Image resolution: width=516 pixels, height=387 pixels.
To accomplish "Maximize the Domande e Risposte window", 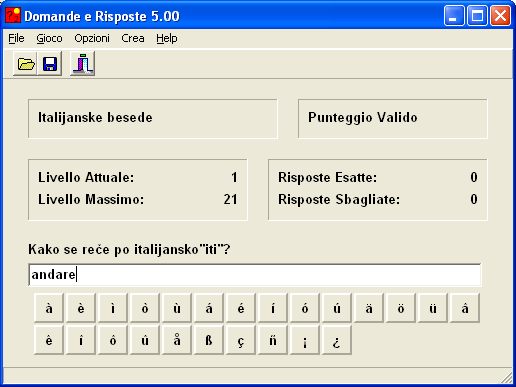I will point(477,16).
